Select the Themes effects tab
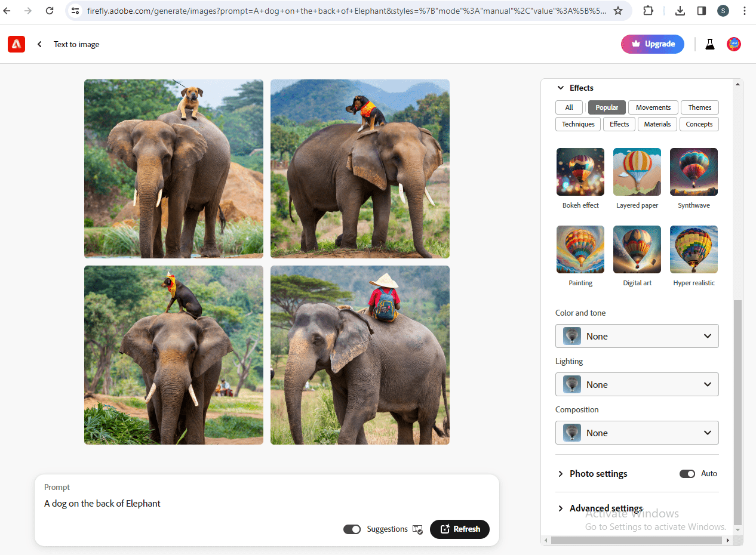This screenshot has width=756, height=555. tap(700, 107)
